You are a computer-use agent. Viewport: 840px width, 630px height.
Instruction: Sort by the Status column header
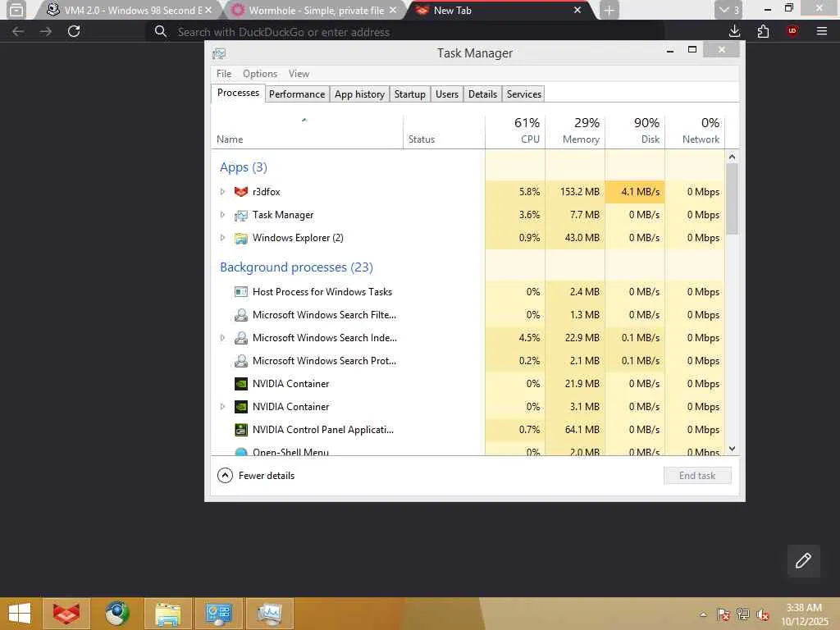(444, 131)
